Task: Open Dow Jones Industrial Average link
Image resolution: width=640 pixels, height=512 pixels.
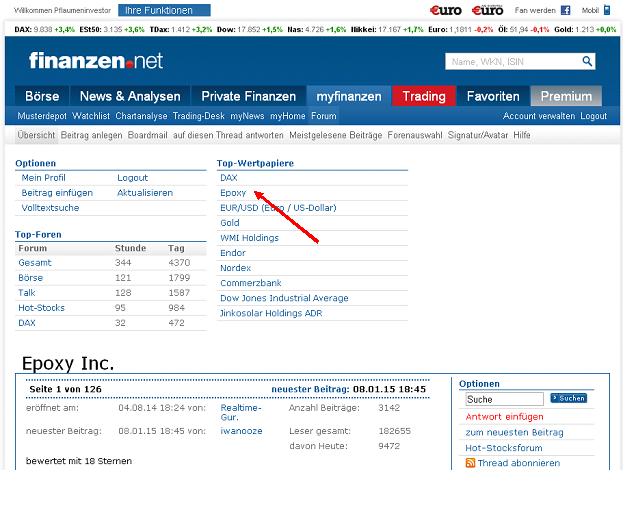Action: point(284,298)
